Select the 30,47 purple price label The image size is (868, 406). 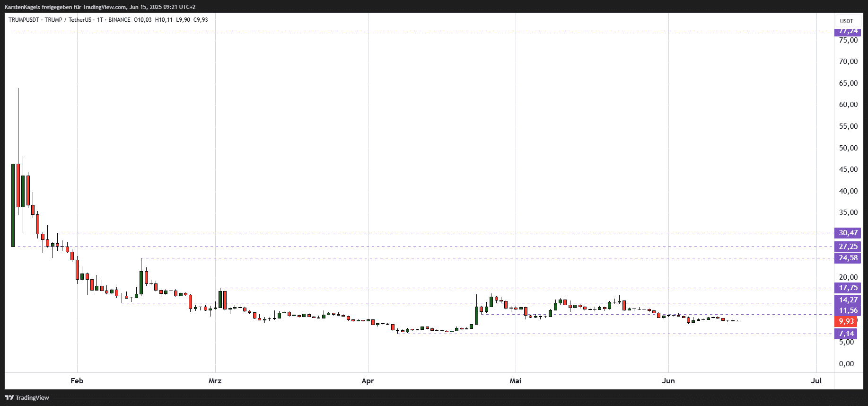(x=848, y=233)
